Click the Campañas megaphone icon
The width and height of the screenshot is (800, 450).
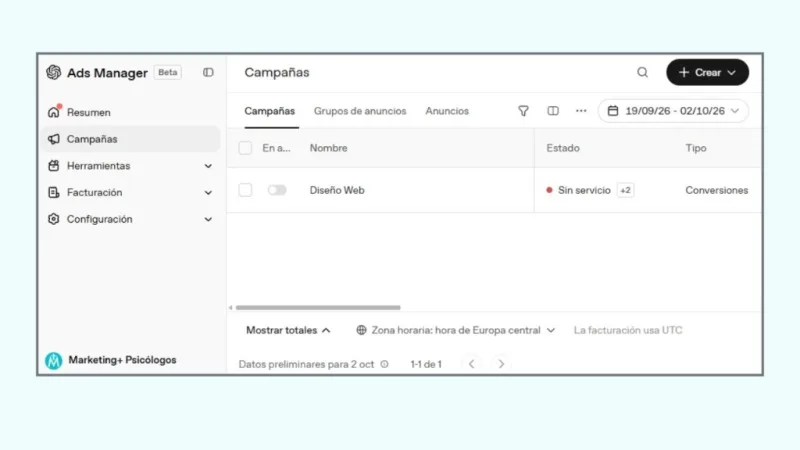click(54, 139)
